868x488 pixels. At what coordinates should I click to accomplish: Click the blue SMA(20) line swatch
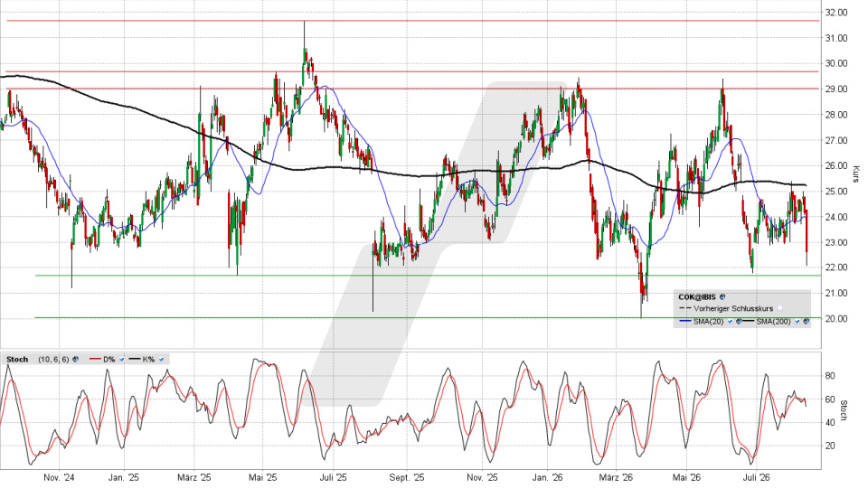[x=685, y=321]
